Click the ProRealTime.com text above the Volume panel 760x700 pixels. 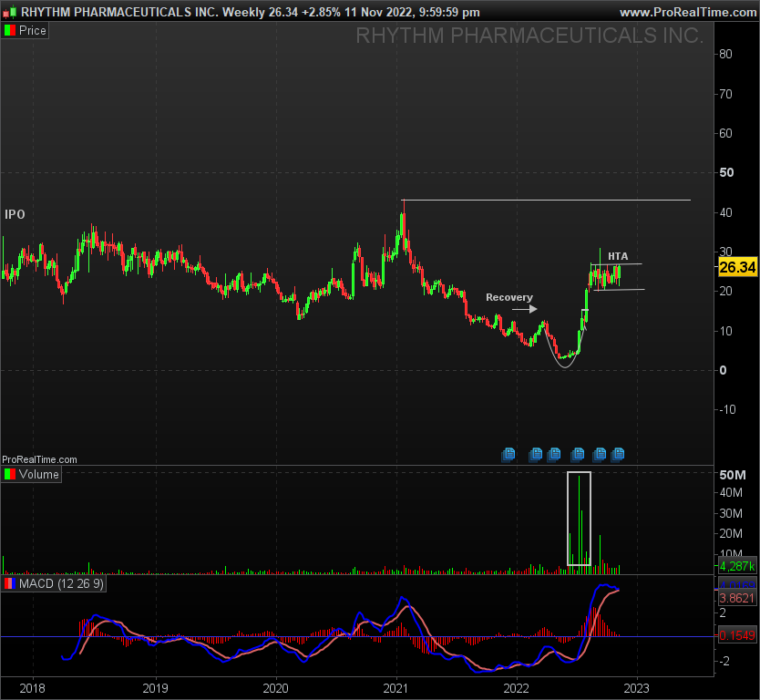point(39,459)
